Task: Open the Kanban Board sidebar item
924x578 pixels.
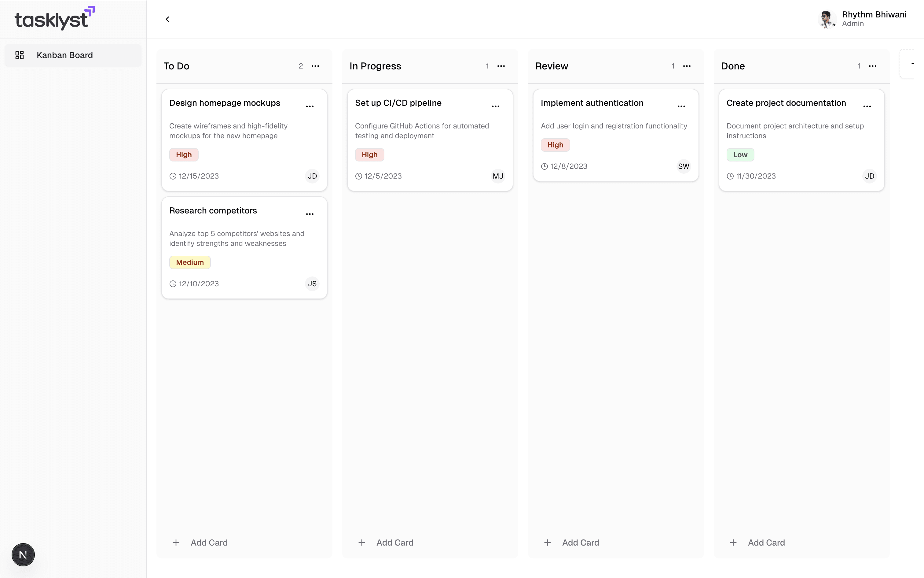Action: 73,55
